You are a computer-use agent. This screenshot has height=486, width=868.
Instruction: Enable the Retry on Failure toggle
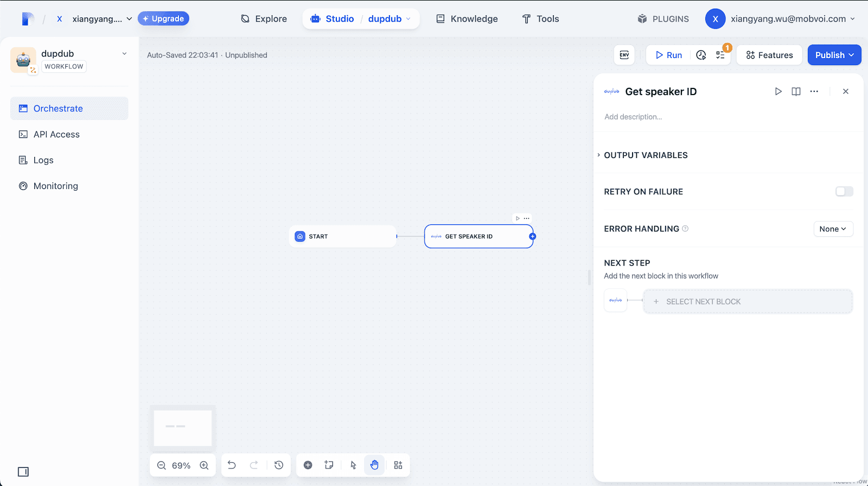point(844,191)
